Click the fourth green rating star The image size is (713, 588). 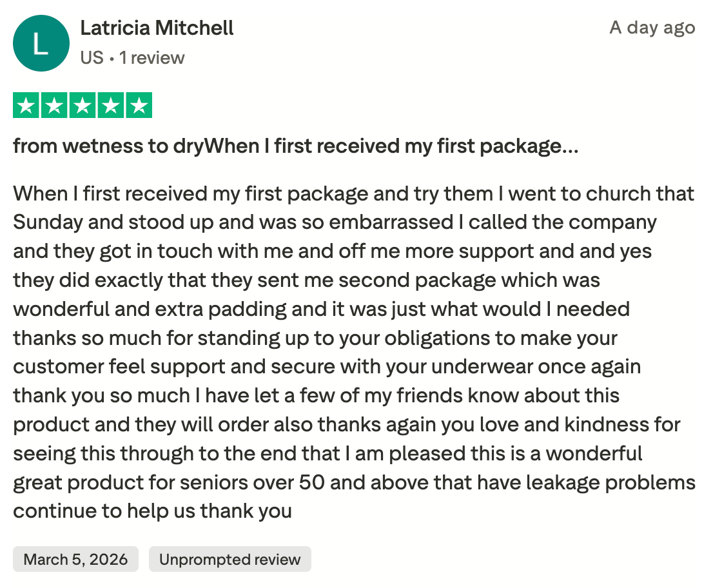[x=110, y=105]
